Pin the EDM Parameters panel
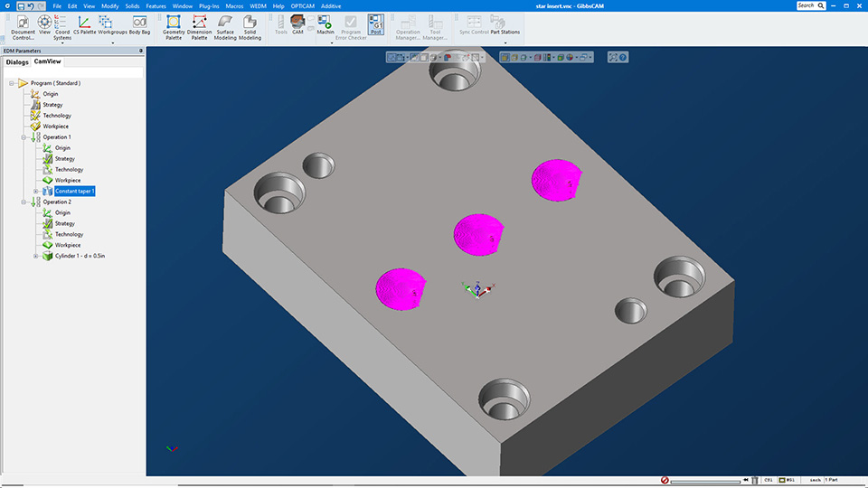868x488 pixels. point(141,51)
